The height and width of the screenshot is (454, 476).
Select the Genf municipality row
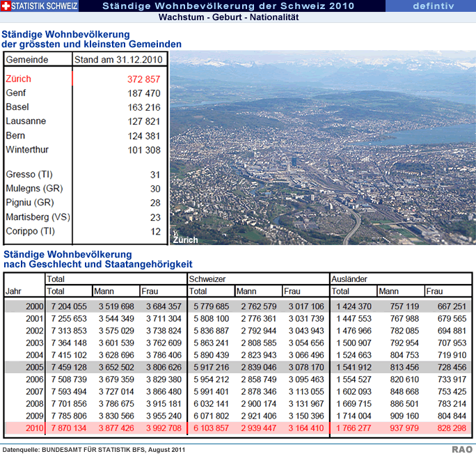[84, 93]
